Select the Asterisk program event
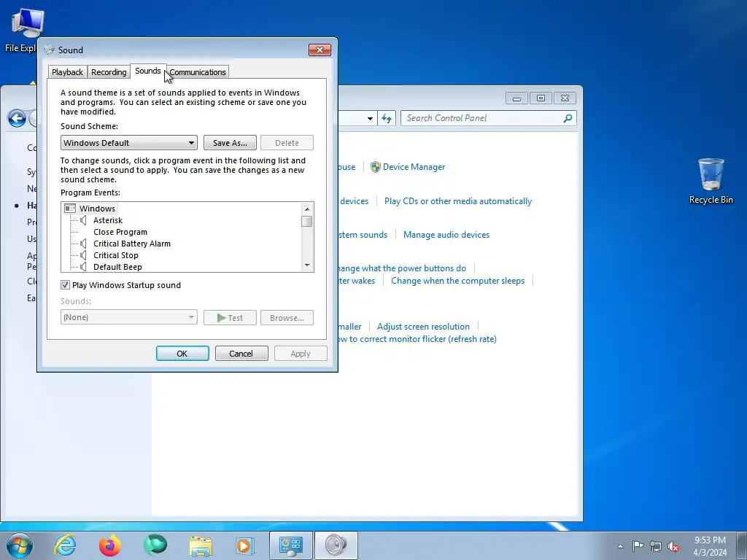The height and width of the screenshot is (560, 747). (108, 220)
